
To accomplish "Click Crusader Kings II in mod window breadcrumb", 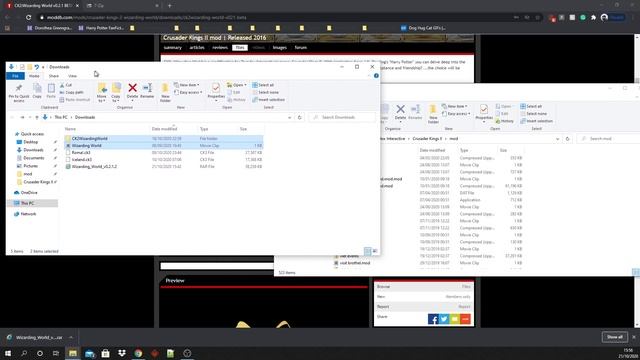I will point(427,139).
